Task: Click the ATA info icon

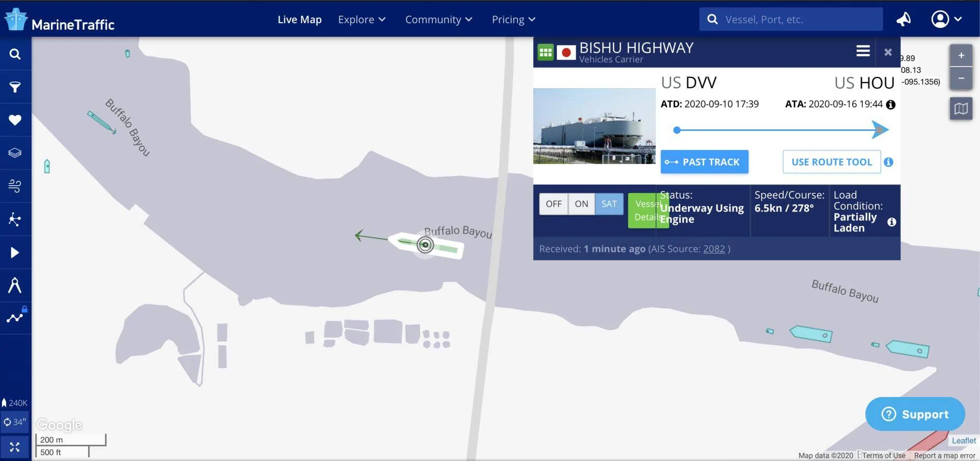Action: pyautogui.click(x=891, y=105)
